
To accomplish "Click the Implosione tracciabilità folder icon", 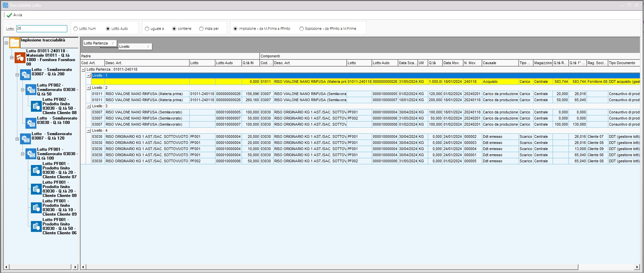I will pos(15,43).
